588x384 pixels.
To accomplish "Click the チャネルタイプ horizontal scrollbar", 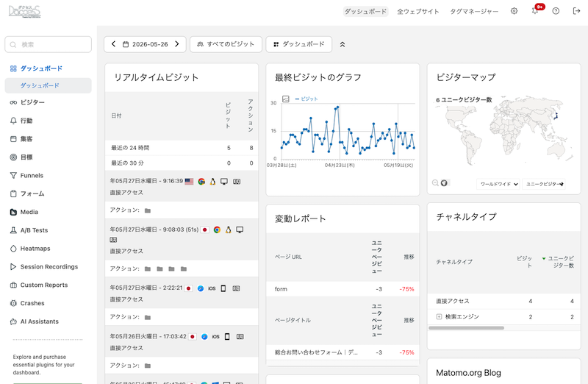I will 466,327.
